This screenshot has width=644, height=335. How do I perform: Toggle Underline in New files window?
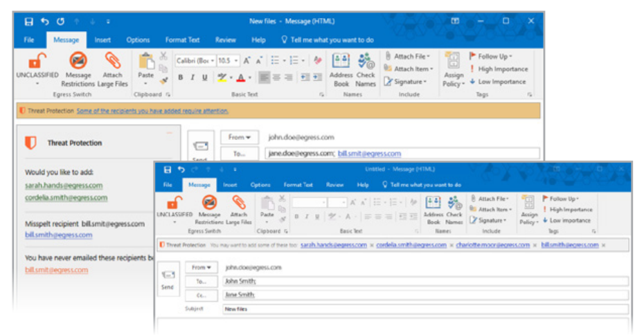(x=204, y=78)
